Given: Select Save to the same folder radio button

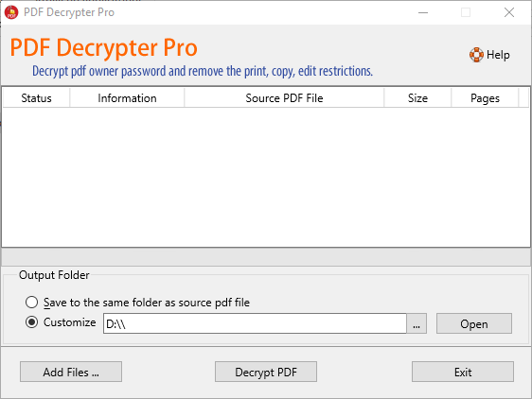Looking at the screenshot, I should (31, 302).
